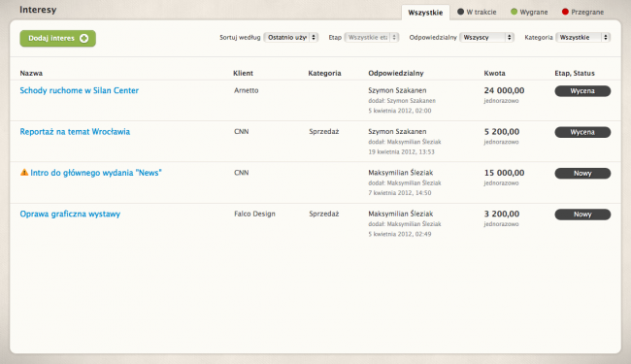Viewport: 631px width, 364px height.
Task: Click the red dot icon of Przegrane
Action: (x=565, y=12)
